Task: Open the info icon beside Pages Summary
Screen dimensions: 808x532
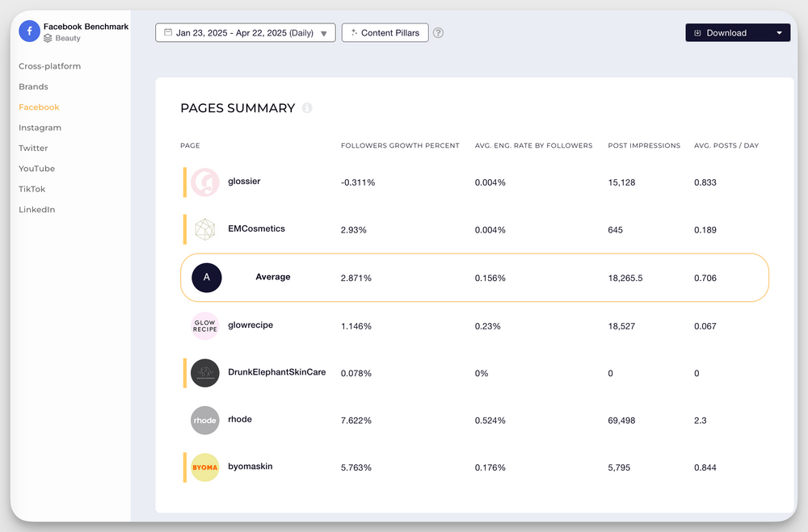Action: point(307,107)
